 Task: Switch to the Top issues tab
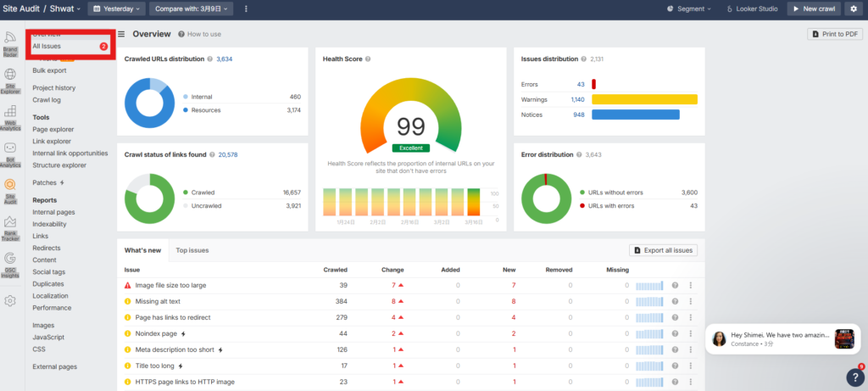click(x=192, y=250)
